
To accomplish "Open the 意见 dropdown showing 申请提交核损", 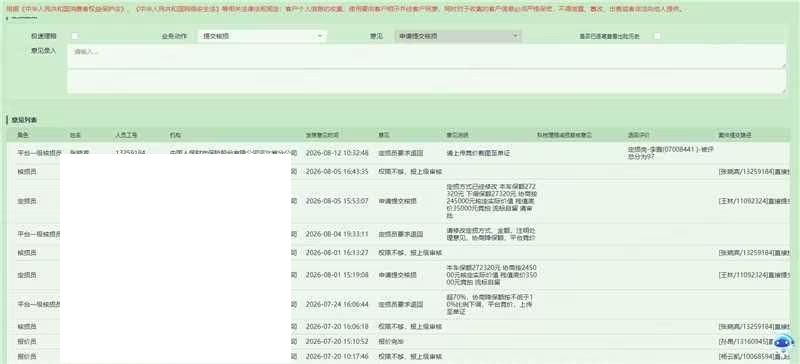I will point(458,36).
